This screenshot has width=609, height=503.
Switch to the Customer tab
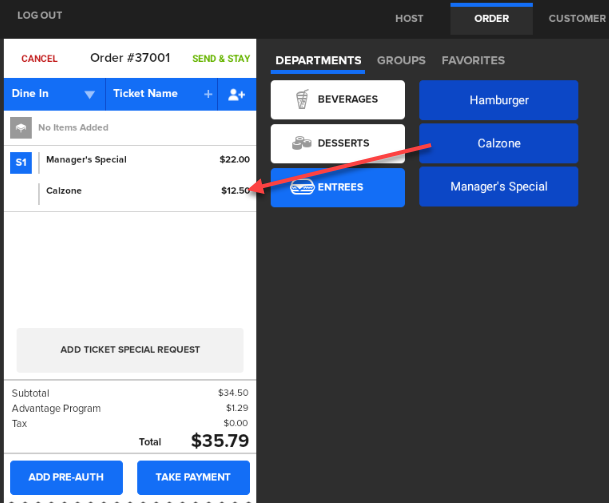click(577, 18)
